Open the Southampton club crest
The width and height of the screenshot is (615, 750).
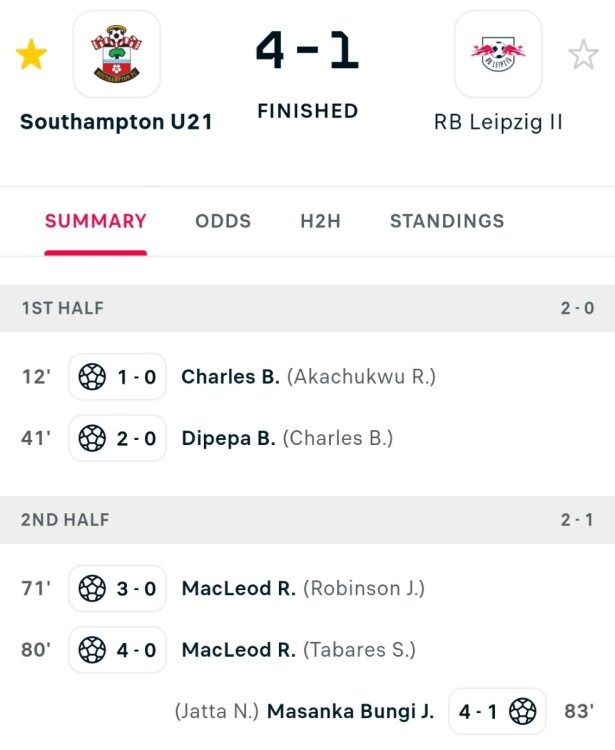pyautogui.click(x=116, y=54)
